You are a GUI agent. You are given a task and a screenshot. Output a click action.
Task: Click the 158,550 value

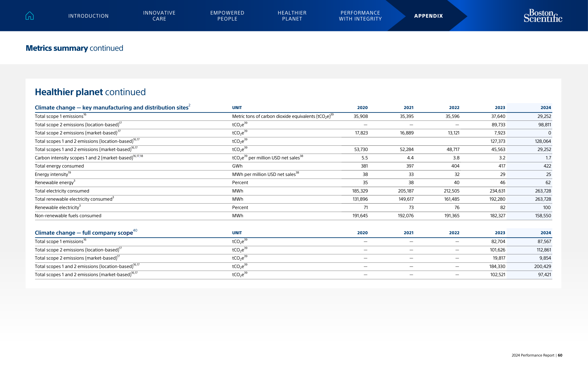[x=543, y=216]
